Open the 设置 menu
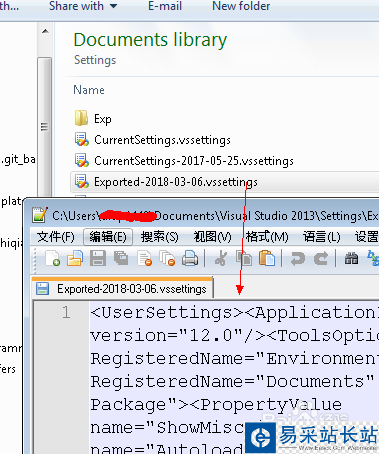379x454 pixels. click(x=366, y=237)
